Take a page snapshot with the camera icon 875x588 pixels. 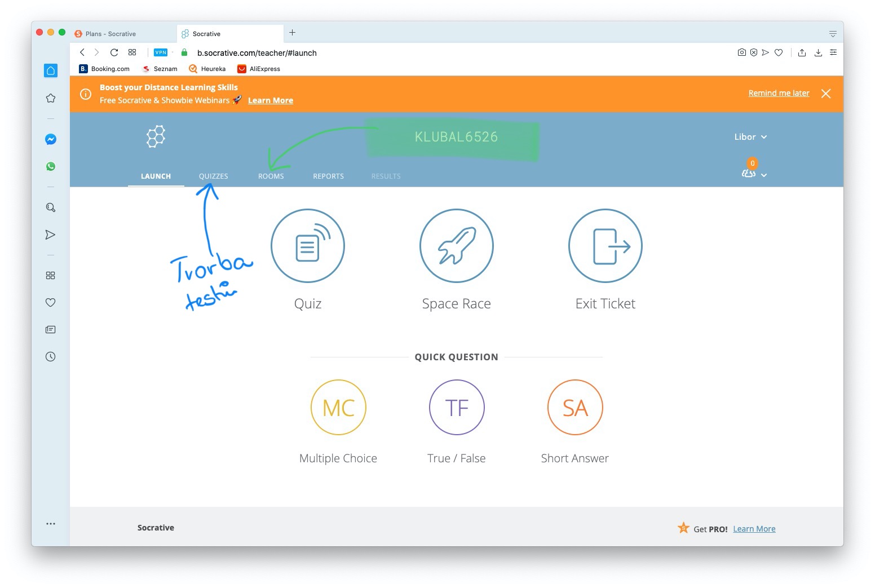742,52
